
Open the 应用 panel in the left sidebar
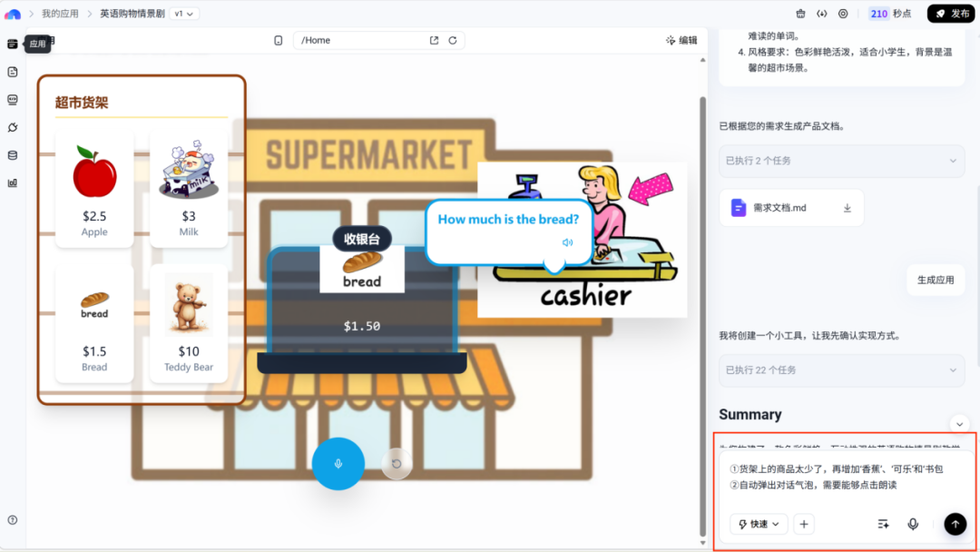(x=12, y=43)
